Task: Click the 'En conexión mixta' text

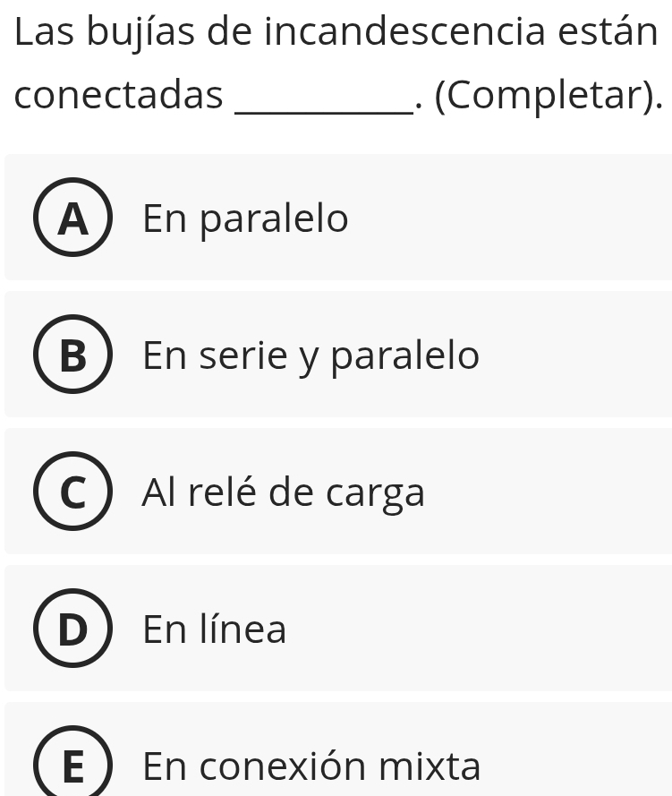Action: click(311, 766)
